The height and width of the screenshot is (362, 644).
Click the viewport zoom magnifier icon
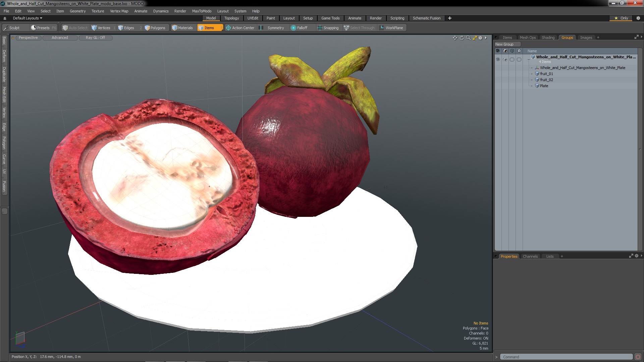click(468, 38)
